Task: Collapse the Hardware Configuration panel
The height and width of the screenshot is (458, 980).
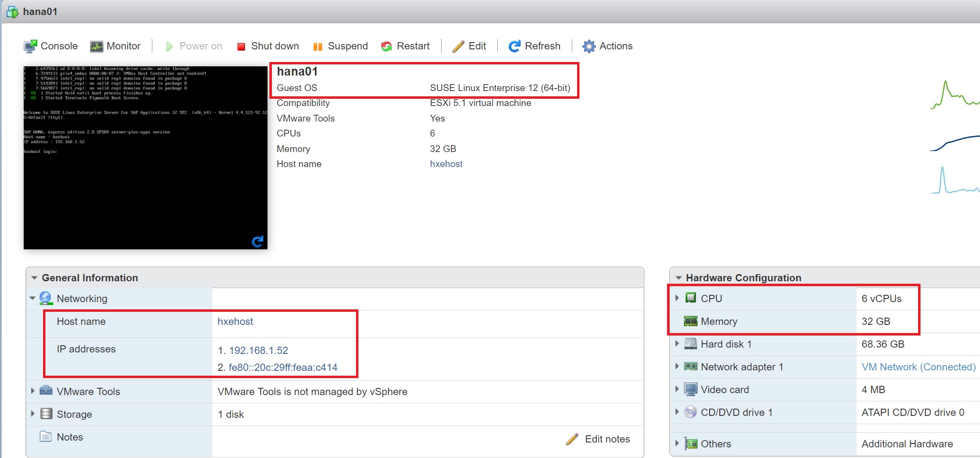Action: click(x=679, y=278)
